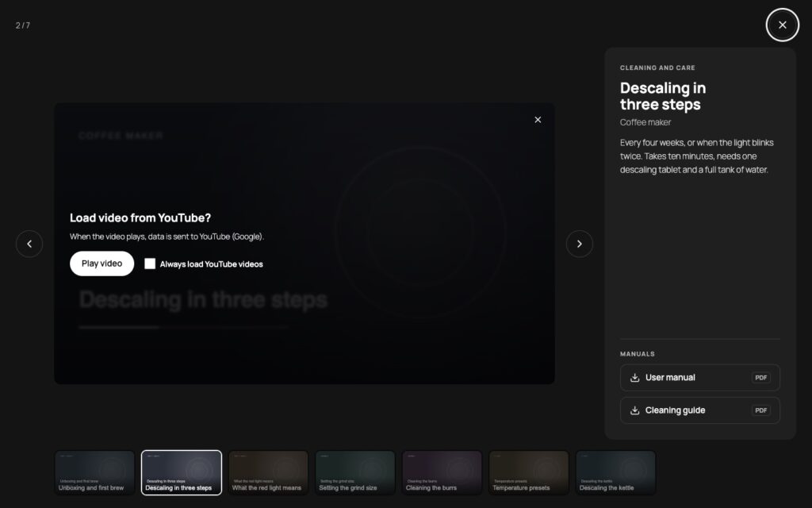Click the 2 / 7 slide counter
Viewport: 812px width, 508px height.
(x=23, y=25)
